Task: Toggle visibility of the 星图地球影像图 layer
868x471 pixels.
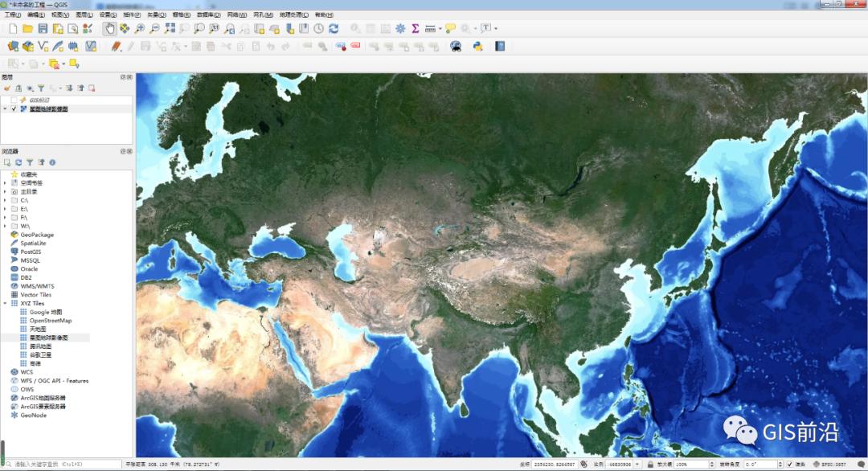Action: pyautogui.click(x=14, y=109)
